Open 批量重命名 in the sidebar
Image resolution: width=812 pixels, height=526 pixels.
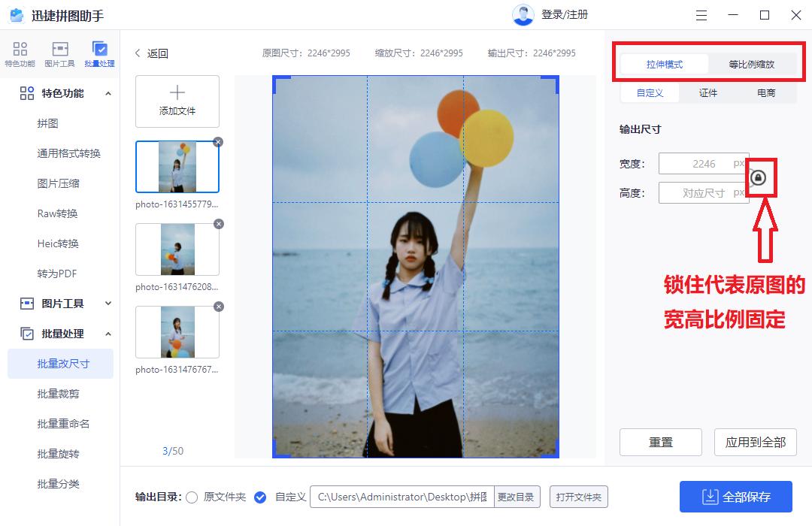tap(63, 424)
